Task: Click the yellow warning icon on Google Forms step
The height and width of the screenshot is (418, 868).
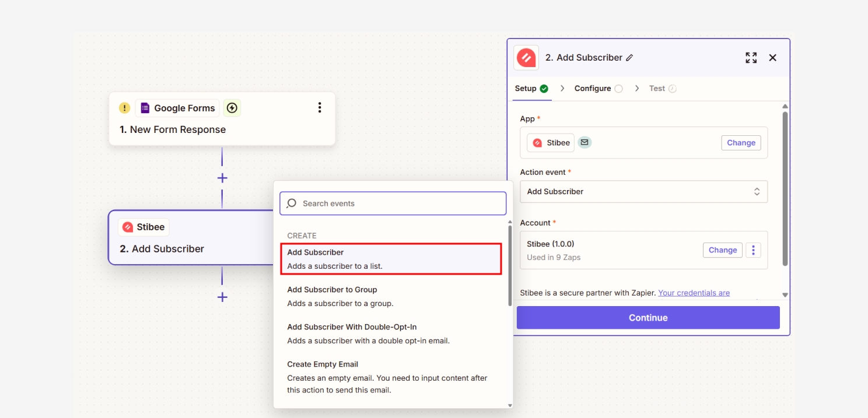Action: click(124, 108)
